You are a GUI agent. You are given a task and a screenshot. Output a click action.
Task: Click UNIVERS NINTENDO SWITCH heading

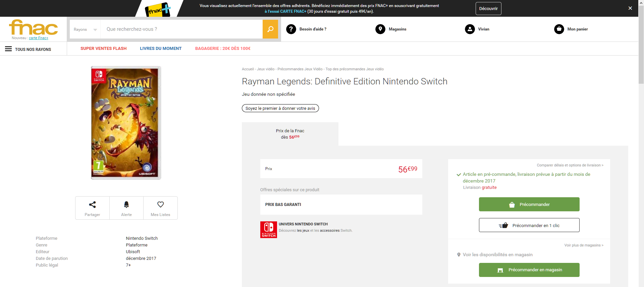click(x=303, y=224)
